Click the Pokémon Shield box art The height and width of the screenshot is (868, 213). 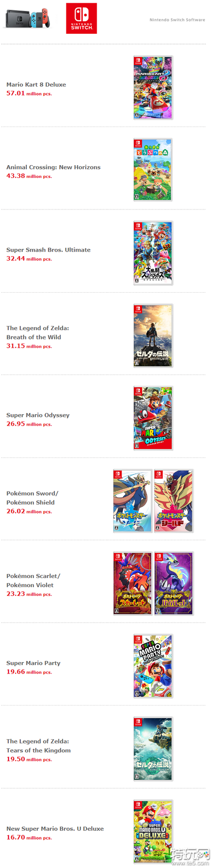click(174, 501)
